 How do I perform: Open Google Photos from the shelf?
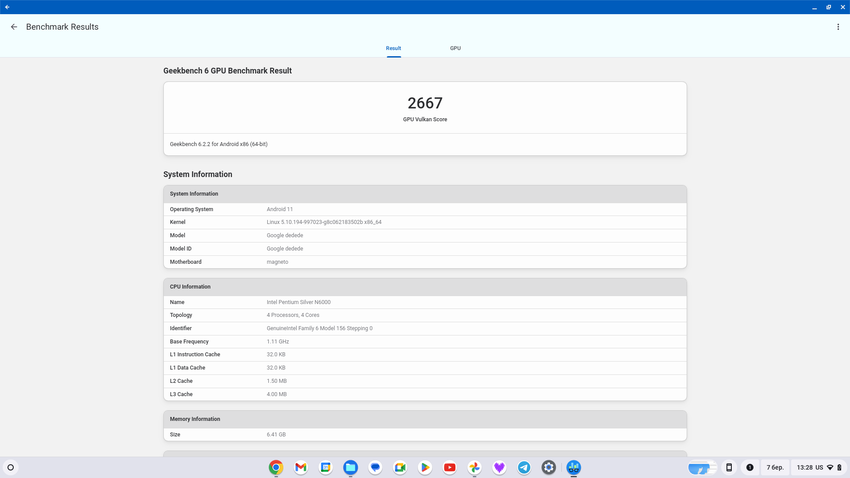coord(475,467)
